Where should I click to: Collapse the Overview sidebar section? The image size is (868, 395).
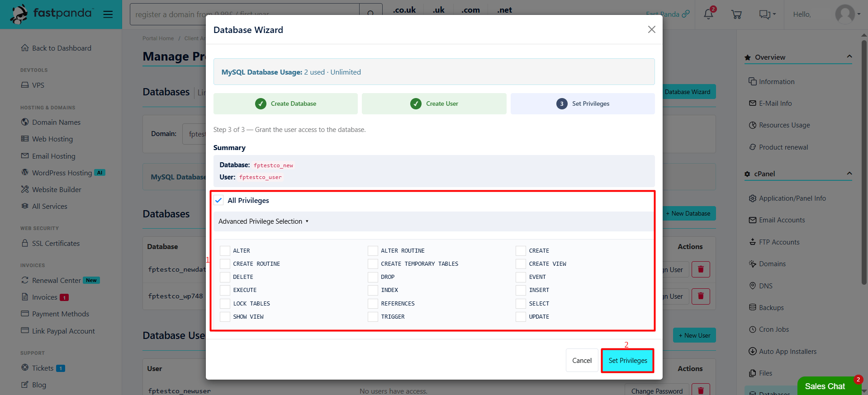point(849,57)
